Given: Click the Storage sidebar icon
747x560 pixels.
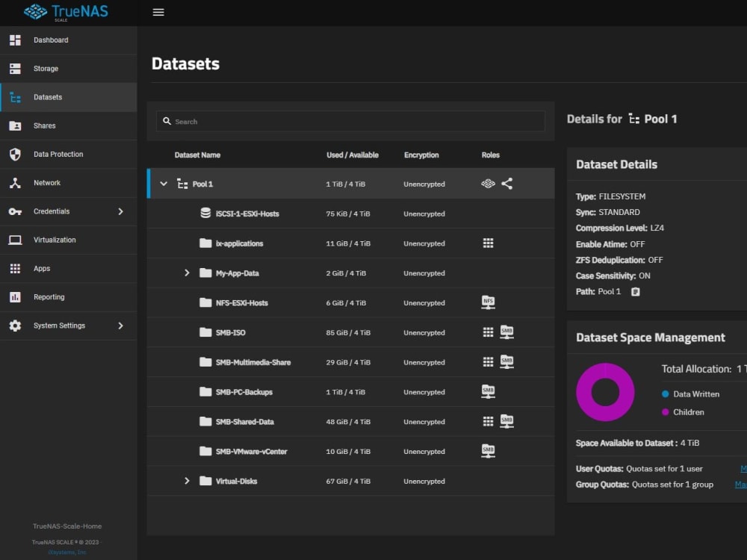Looking at the screenshot, I should [15, 69].
